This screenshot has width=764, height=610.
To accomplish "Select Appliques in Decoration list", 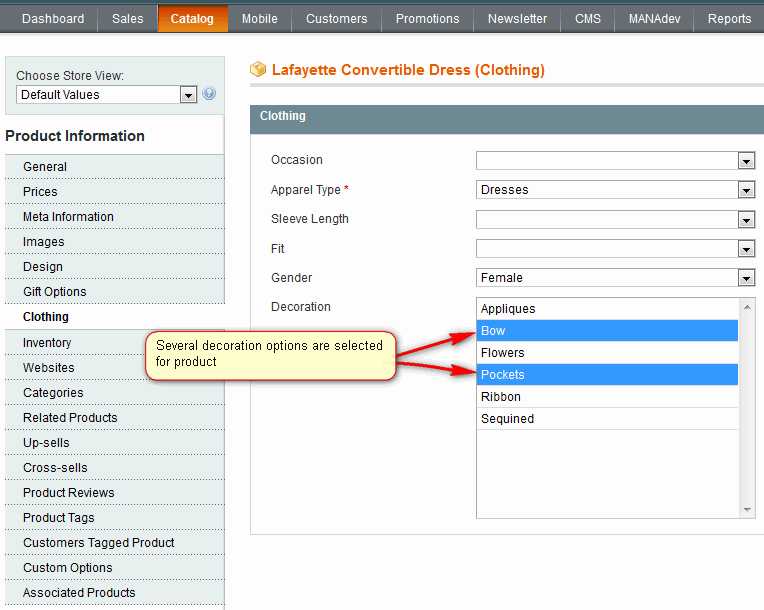I will pos(607,309).
